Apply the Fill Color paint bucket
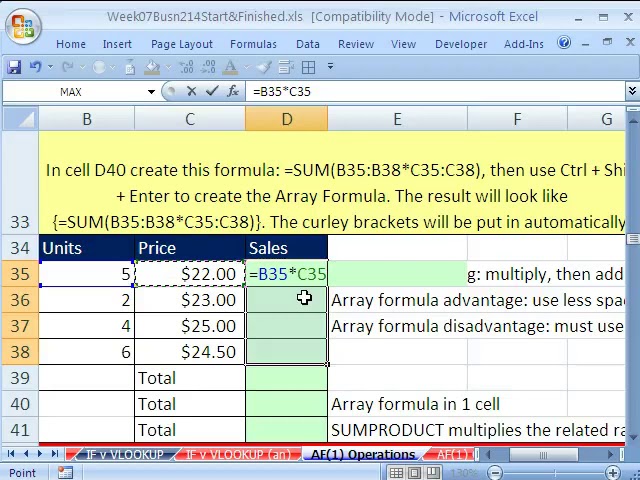 click(x=152, y=67)
